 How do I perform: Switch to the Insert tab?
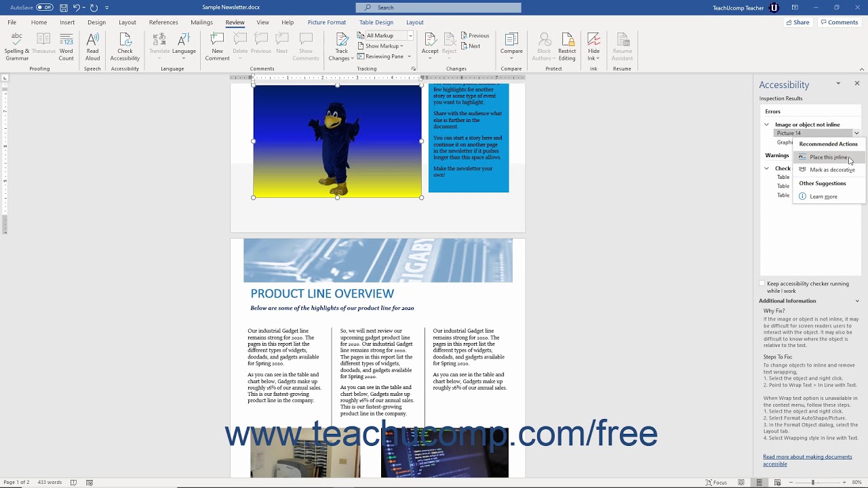click(67, 22)
